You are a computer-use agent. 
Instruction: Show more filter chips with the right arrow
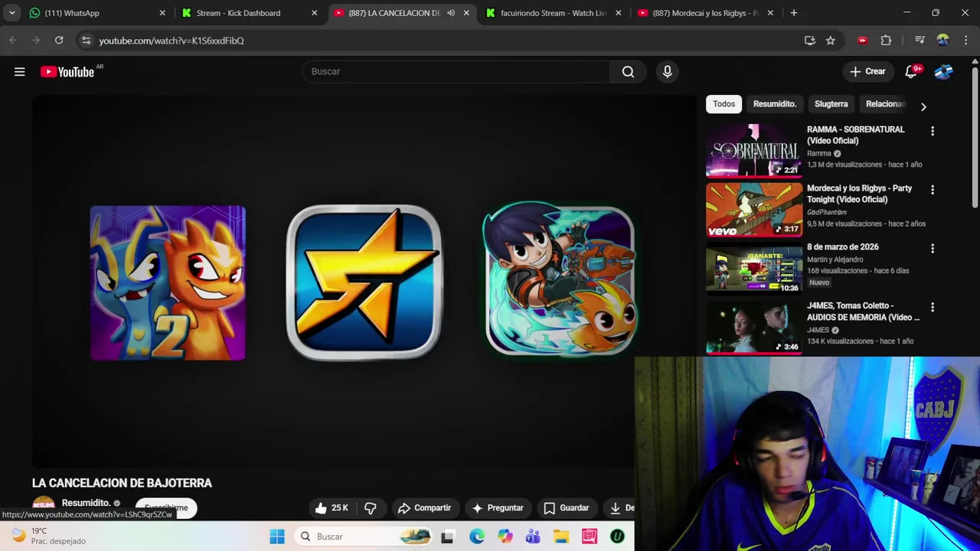click(x=923, y=107)
